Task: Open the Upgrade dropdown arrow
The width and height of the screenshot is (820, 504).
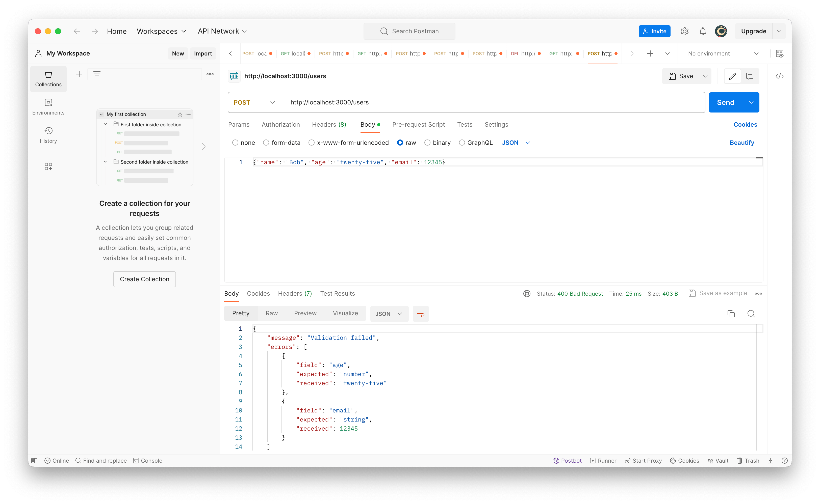Action: [x=779, y=31]
